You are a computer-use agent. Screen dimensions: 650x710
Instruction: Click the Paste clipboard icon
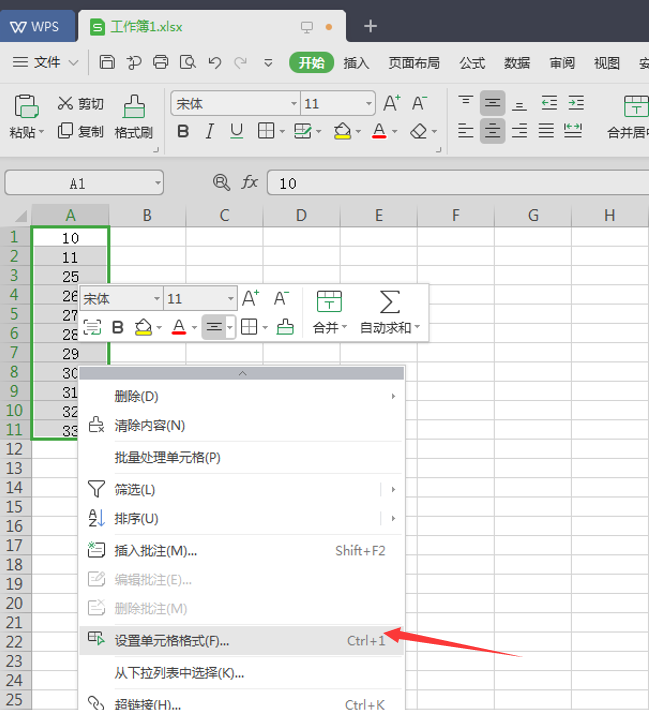pos(26,106)
